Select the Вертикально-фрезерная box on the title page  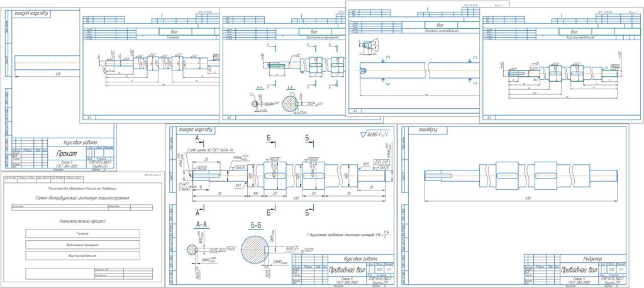(x=82, y=245)
